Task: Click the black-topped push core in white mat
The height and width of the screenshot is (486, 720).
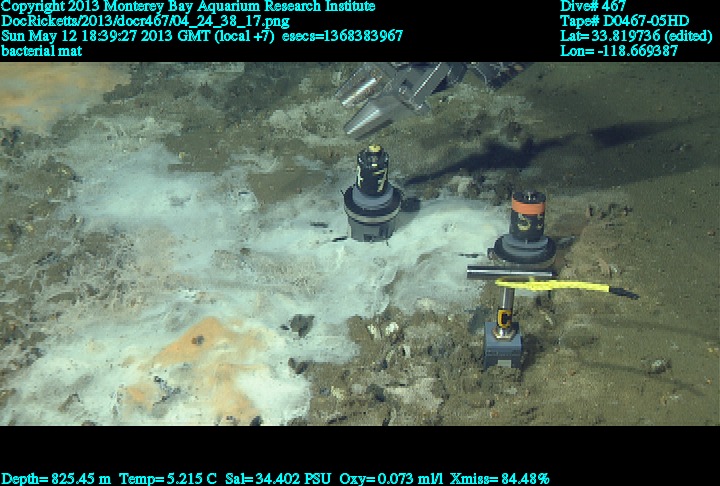Action: coord(373,193)
